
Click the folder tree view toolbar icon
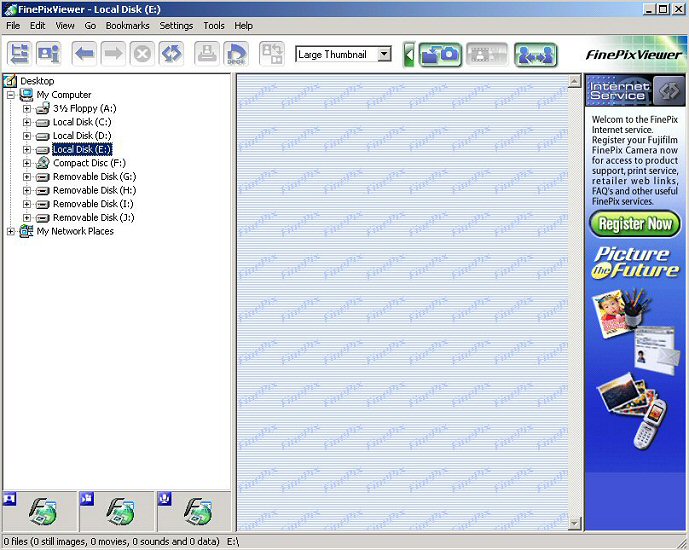[x=20, y=53]
